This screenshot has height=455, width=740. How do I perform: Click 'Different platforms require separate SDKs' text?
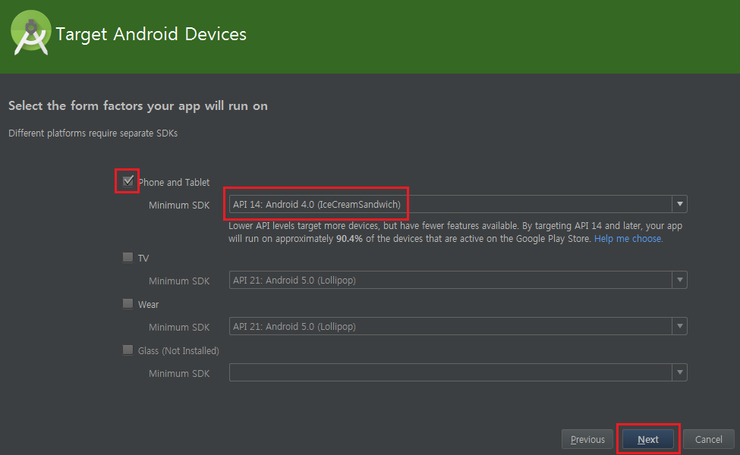(x=93, y=133)
